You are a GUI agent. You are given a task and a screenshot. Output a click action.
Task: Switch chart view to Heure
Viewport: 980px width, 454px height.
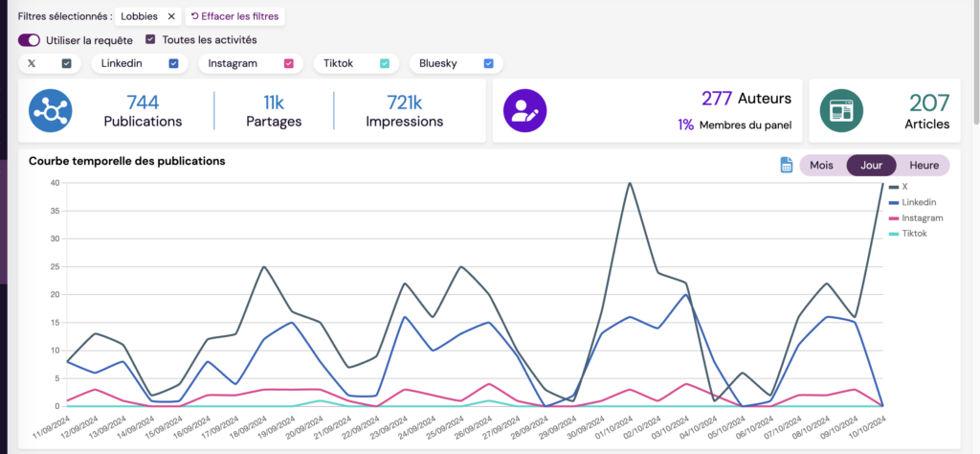click(924, 165)
